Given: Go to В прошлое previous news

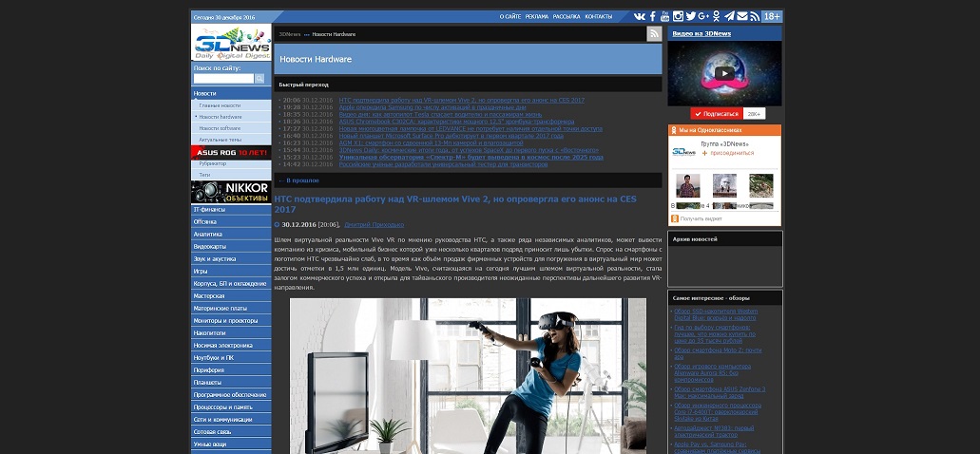Looking at the screenshot, I should (x=298, y=180).
